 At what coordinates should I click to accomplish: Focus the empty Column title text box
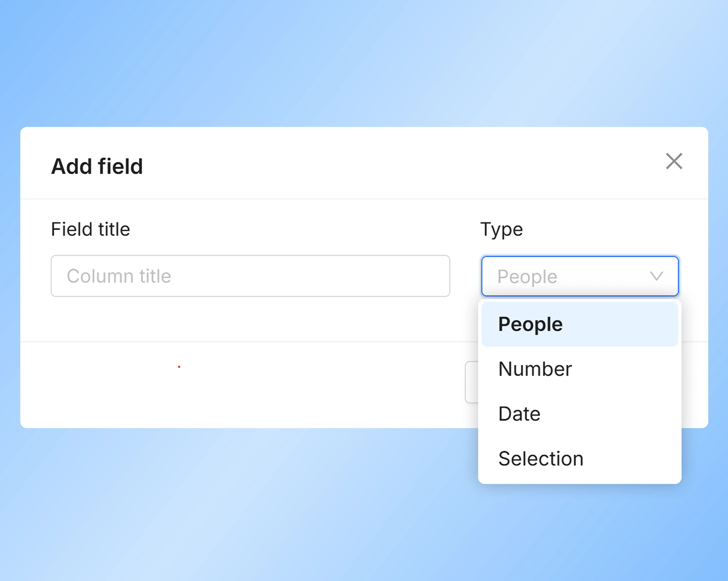(x=251, y=276)
